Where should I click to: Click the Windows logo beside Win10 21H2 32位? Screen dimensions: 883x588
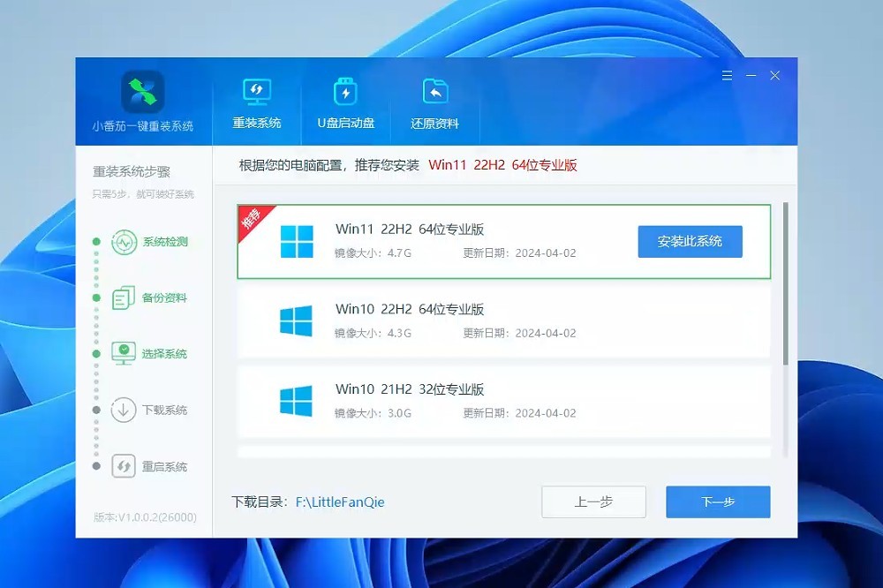[x=298, y=400]
